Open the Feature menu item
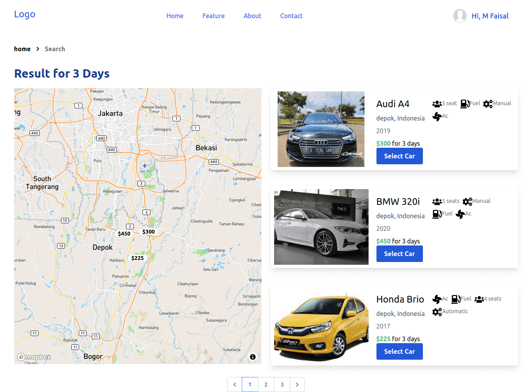This screenshot has height=392, width=532. (213, 16)
